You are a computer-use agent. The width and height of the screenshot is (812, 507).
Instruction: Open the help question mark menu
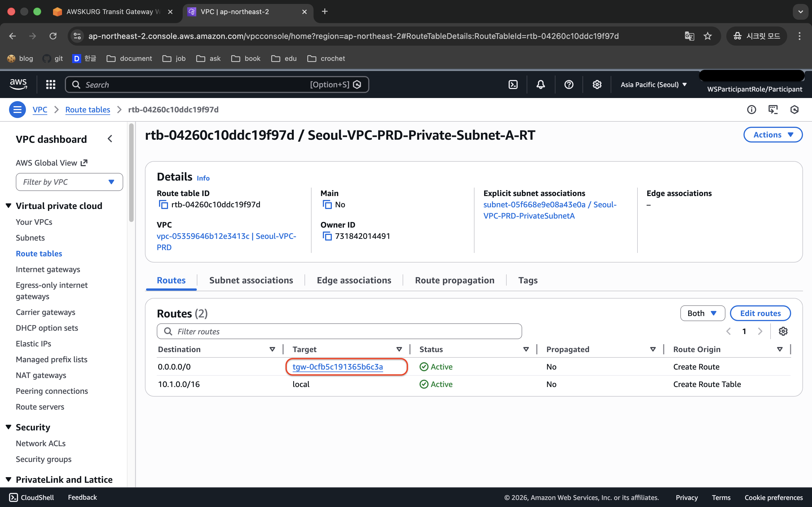click(x=569, y=84)
